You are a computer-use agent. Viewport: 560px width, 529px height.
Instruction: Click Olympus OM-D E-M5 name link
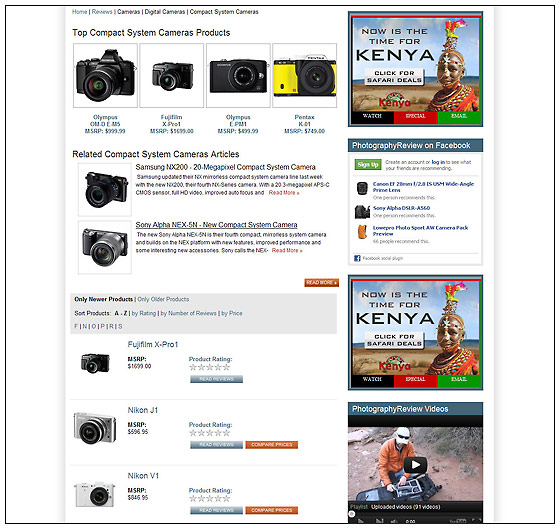tap(105, 121)
